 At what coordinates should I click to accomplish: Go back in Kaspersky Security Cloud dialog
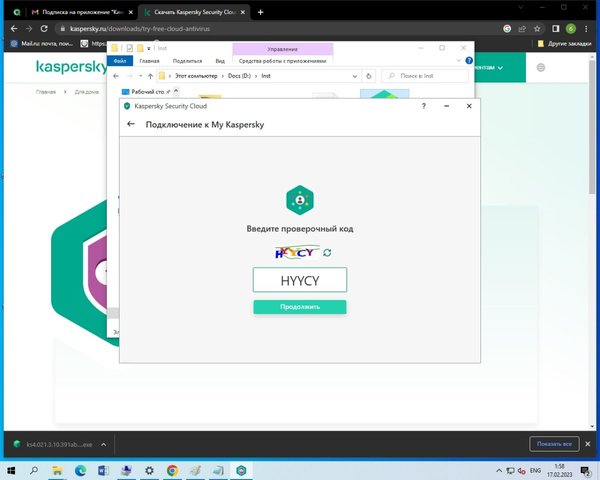tap(131, 124)
